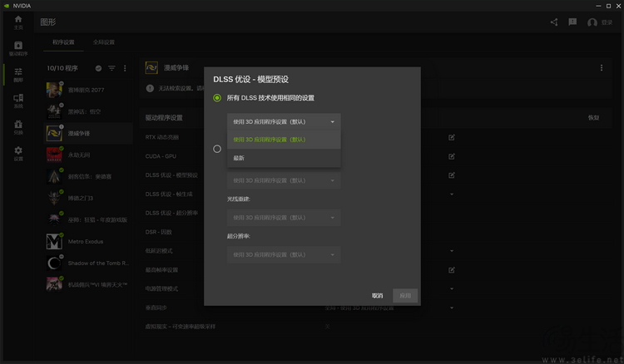Click 登录 login link
This screenshot has width=624, height=364.
pyautogui.click(x=607, y=22)
